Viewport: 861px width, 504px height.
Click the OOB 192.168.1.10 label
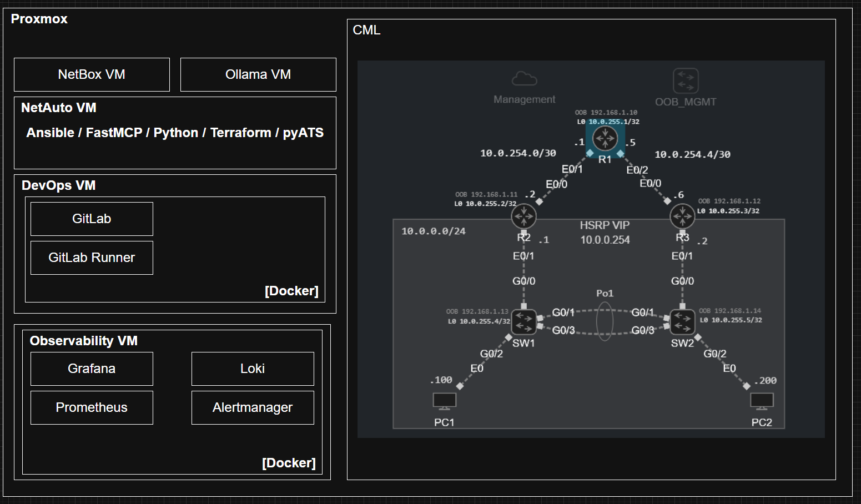click(606, 113)
